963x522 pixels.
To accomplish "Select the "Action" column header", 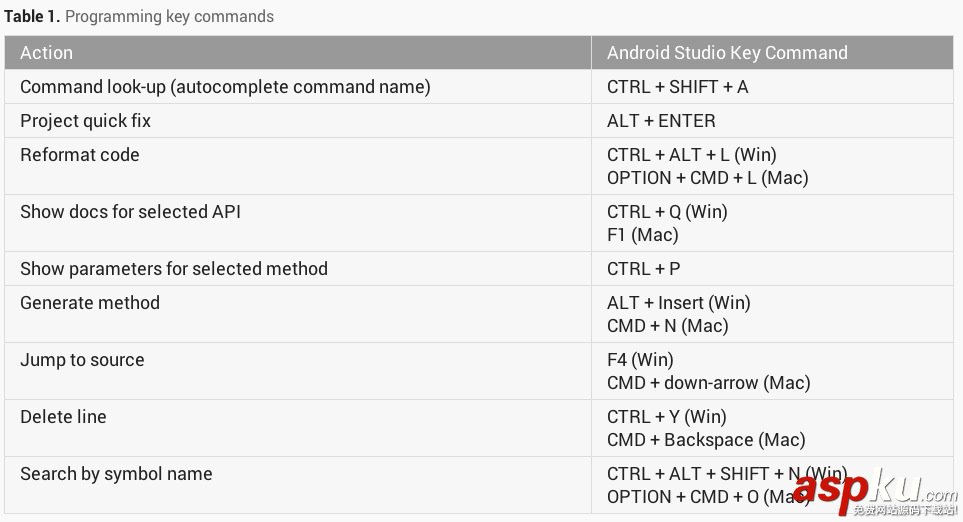I will click(47, 53).
